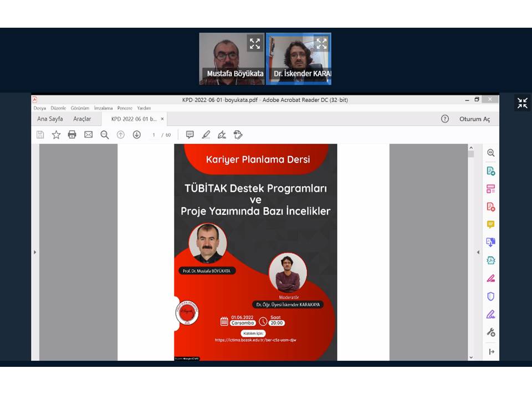Open the Dosya menu

coord(40,108)
